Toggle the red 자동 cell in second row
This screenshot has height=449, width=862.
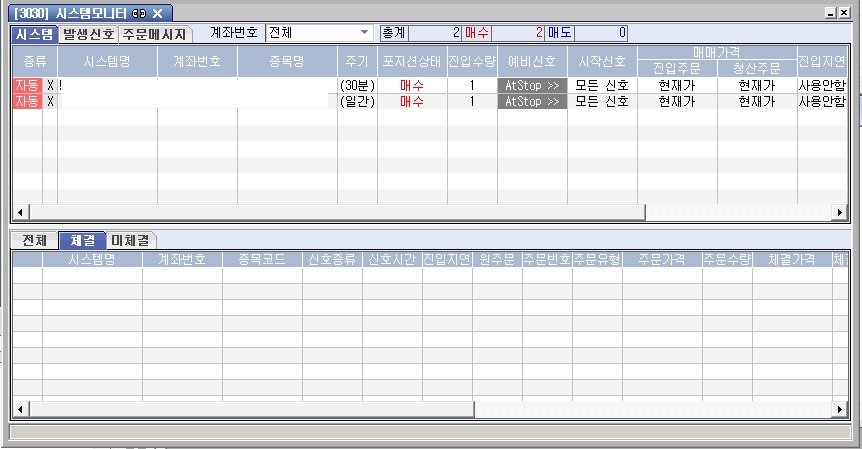pyautogui.click(x=26, y=101)
